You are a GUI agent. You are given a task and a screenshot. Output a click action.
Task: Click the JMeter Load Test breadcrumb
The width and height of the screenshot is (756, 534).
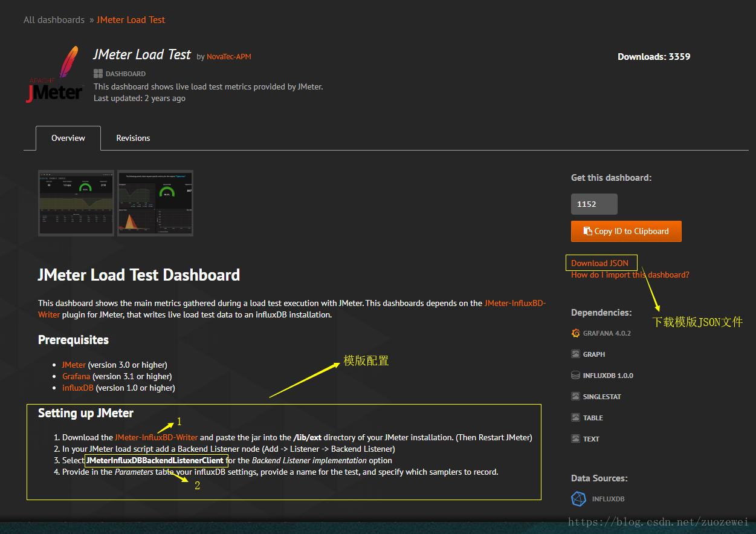click(x=131, y=20)
